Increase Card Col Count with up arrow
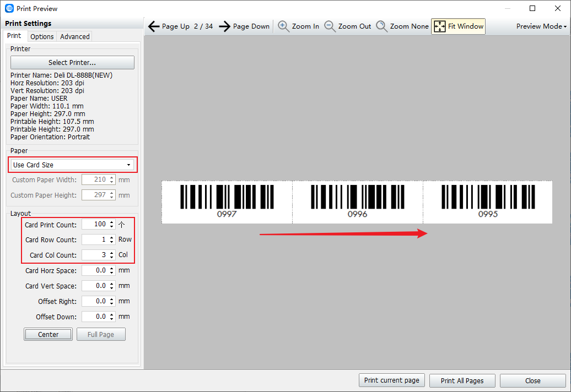The image size is (571, 392). [x=112, y=252]
